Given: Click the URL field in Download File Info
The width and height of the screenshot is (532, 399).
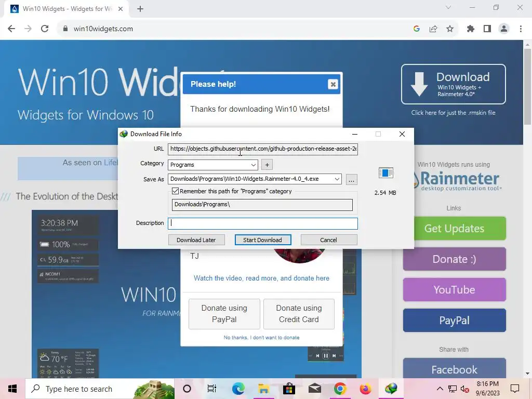Looking at the screenshot, I should 262,149.
